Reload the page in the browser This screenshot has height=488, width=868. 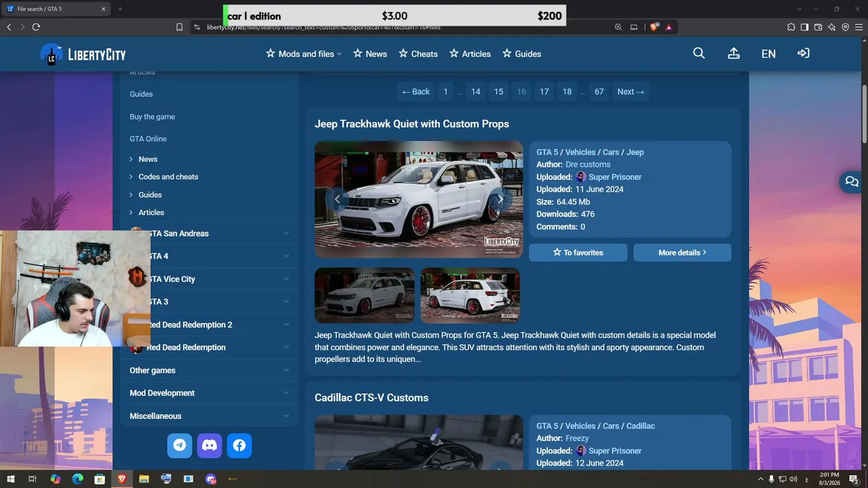pyautogui.click(x=36, y=27)
